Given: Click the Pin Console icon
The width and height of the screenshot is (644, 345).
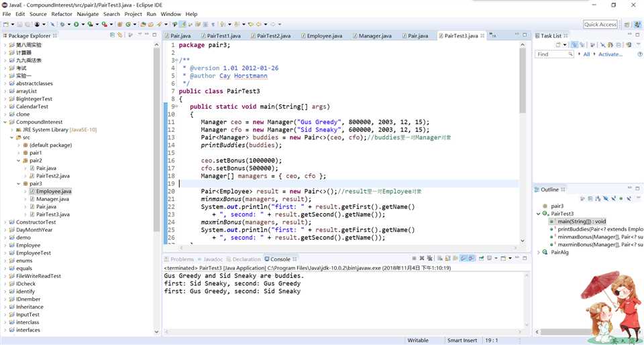Looking at the screenshot, I should click(x=482, y=259).
